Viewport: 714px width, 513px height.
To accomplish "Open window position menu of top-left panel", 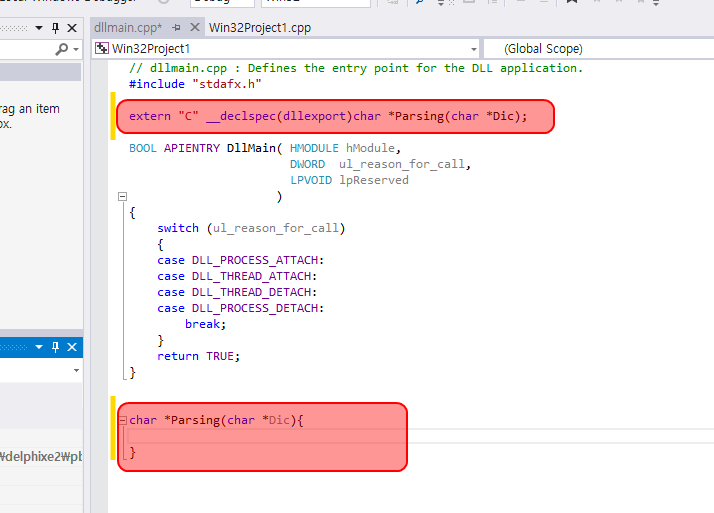I will click(39, 27).
